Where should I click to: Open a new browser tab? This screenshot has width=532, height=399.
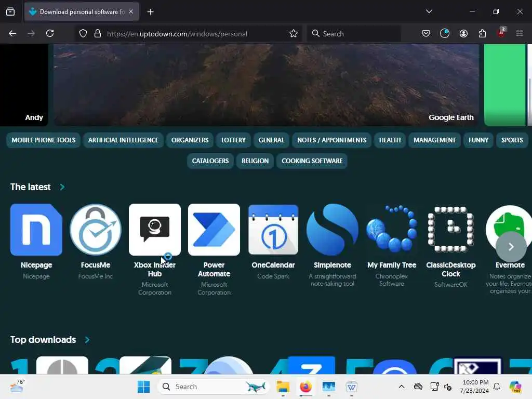150,12
